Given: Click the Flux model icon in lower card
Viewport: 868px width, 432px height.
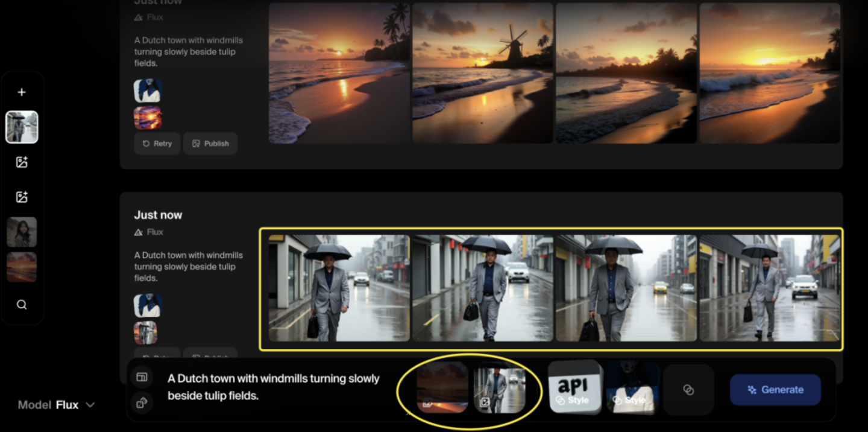Looking at the screenshot, I should (x=139, y=232).
